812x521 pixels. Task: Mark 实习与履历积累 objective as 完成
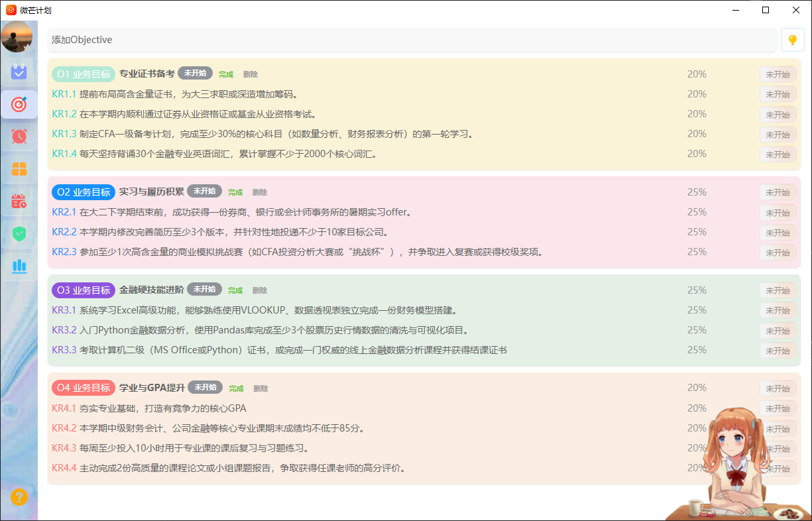[x=235, y=192]
